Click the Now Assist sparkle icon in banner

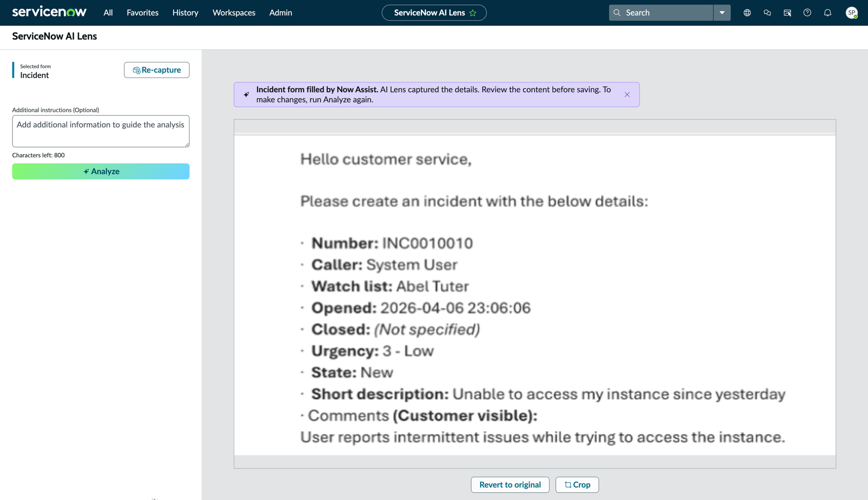[x=246, y=94]
